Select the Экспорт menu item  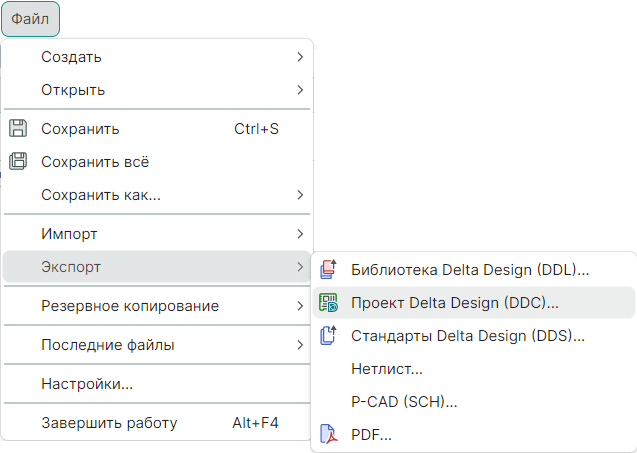pos(71,267)
